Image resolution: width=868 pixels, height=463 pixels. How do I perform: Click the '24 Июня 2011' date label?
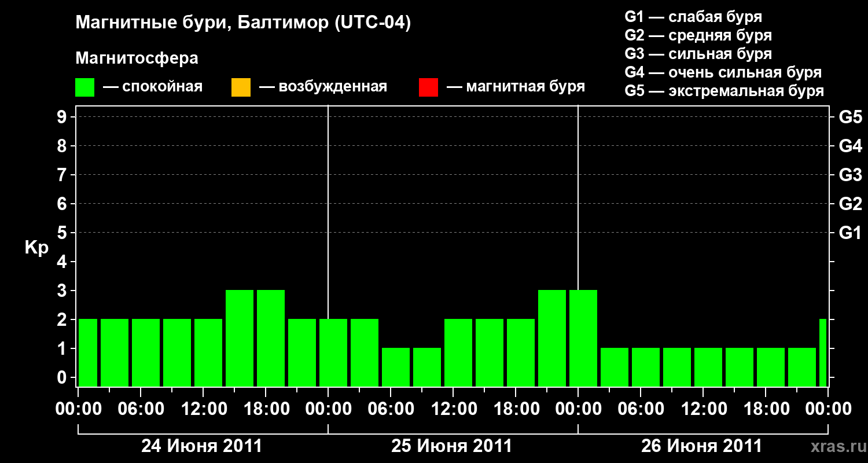[202, 446]
